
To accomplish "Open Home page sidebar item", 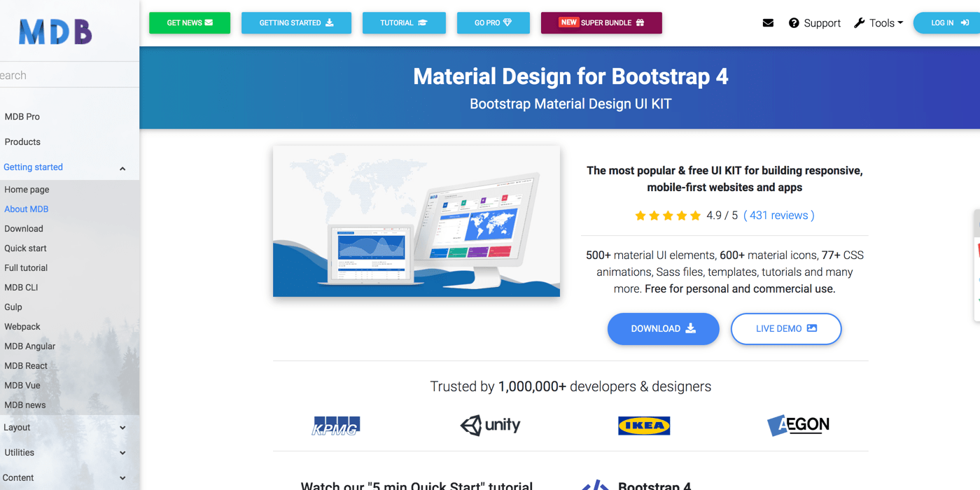I will tap(27, 190).
